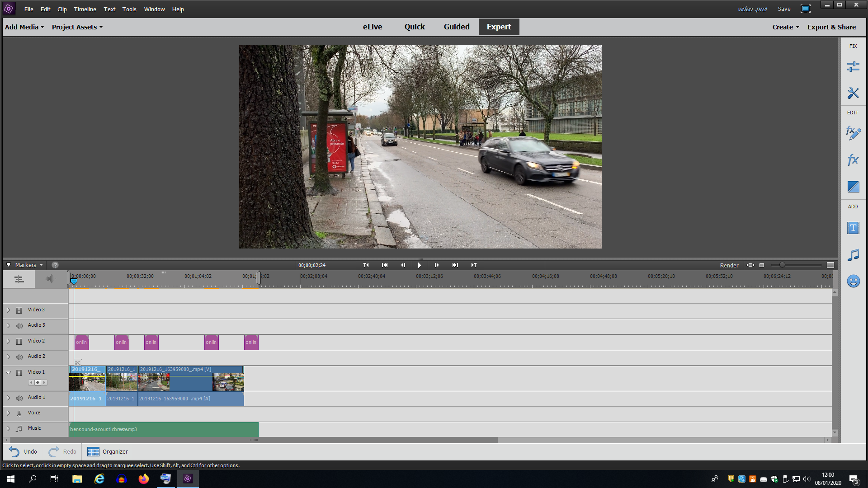Mute the Audio 3 track speaker

[19, 326]
